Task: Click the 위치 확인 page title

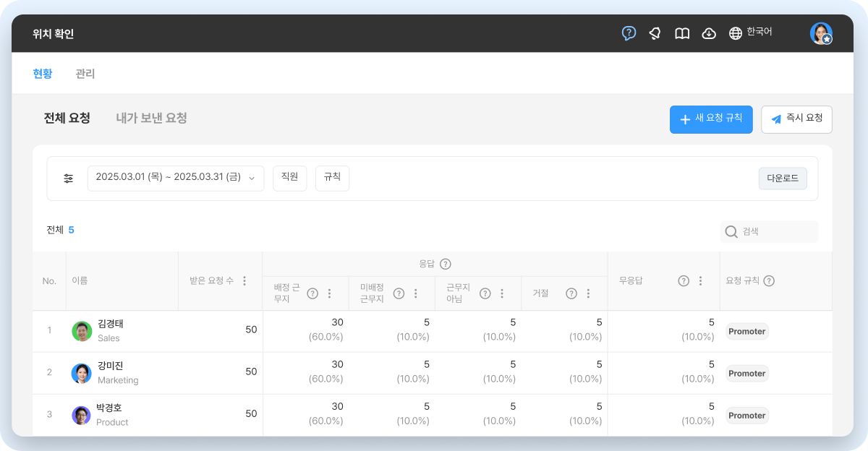Action: point(54,33)
